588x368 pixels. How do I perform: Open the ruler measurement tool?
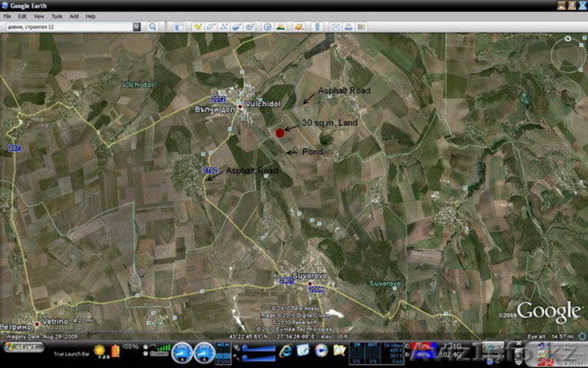point(317,26)
